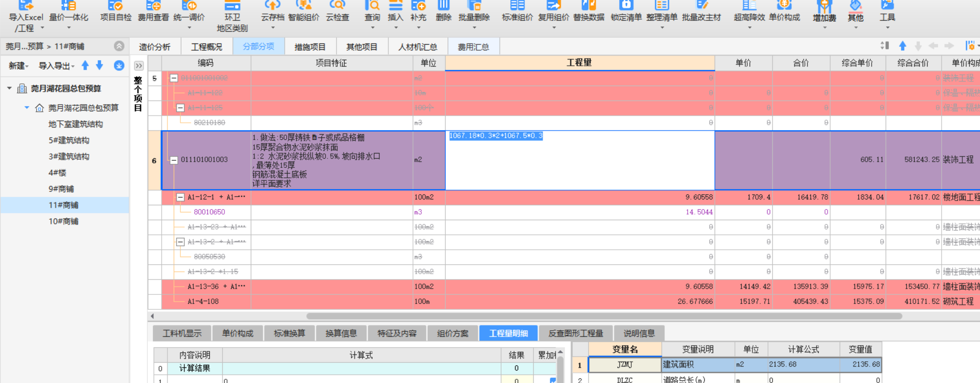This screenshot has width=980, height=383.
Task: Switch to the 造价分析 tab
Action: pyautogui.click(x=154, y=47)
